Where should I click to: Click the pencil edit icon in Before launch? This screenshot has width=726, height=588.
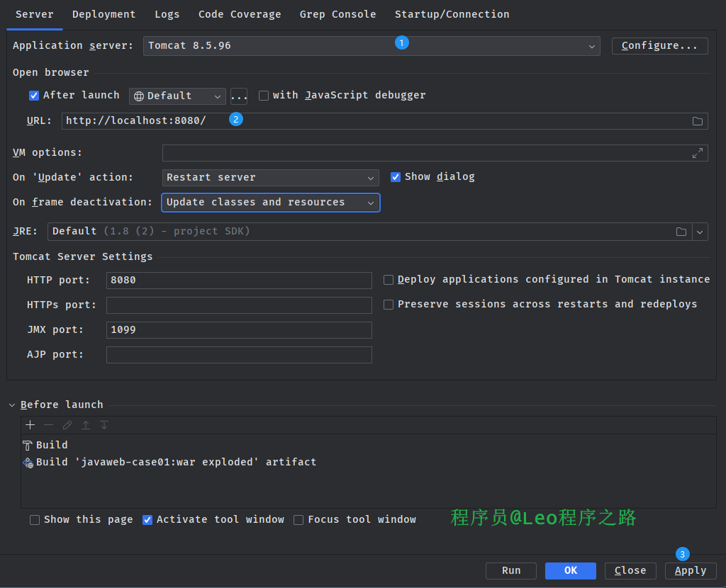tap(67, 425)
